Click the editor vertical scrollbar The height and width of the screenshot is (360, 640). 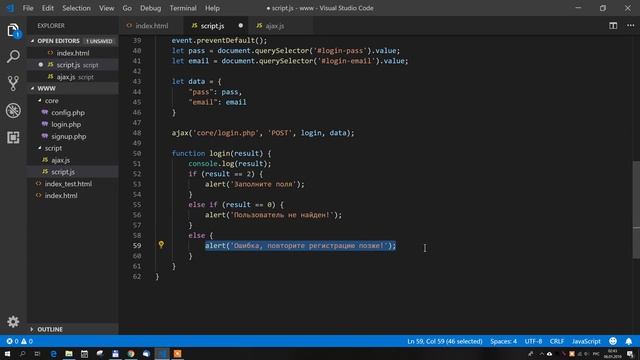[x=636, y=209]
